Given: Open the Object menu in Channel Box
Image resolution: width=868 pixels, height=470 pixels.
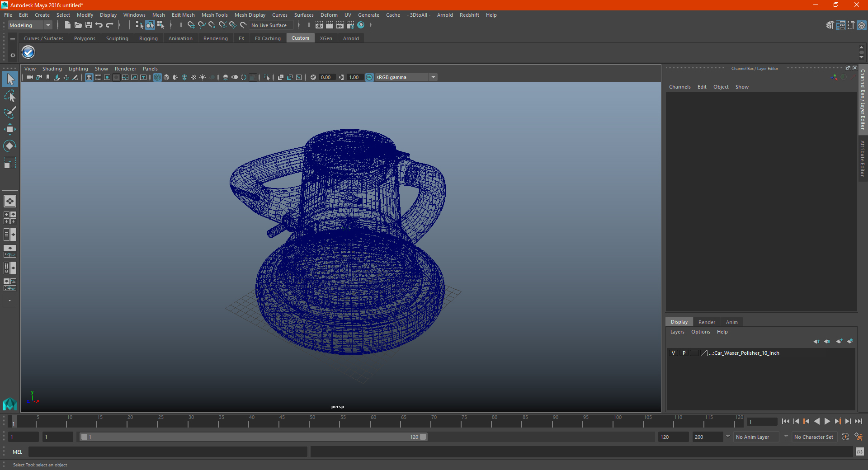Looking at the screenshot, I should click(721, 87).
